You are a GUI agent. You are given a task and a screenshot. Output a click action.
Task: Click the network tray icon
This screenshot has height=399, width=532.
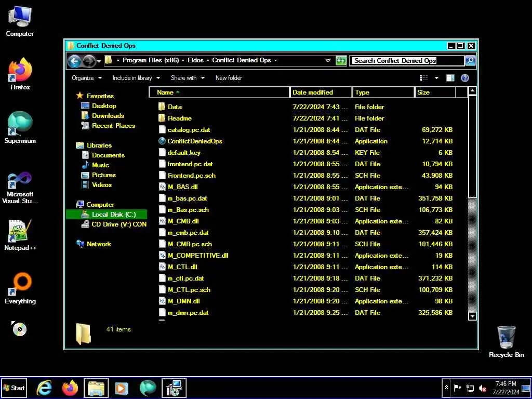tap(470, 388)
